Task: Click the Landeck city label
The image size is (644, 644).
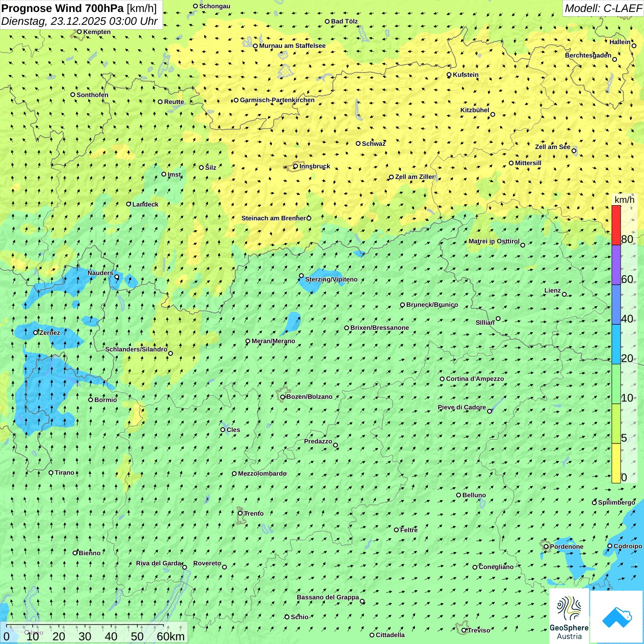Action: pos(145,204)
